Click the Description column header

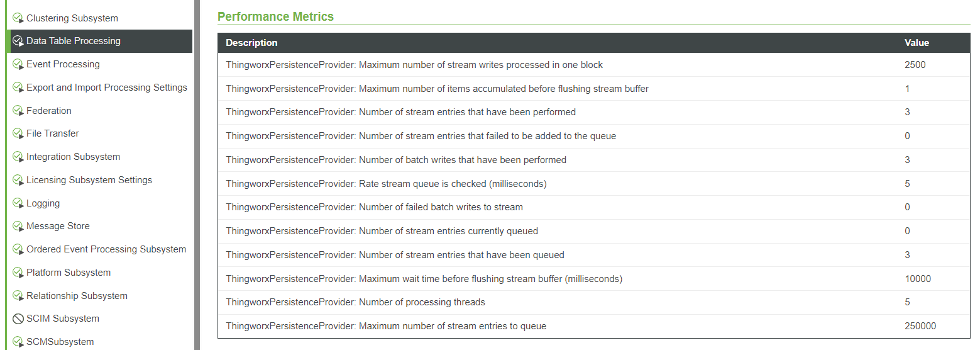pos(251,43)
